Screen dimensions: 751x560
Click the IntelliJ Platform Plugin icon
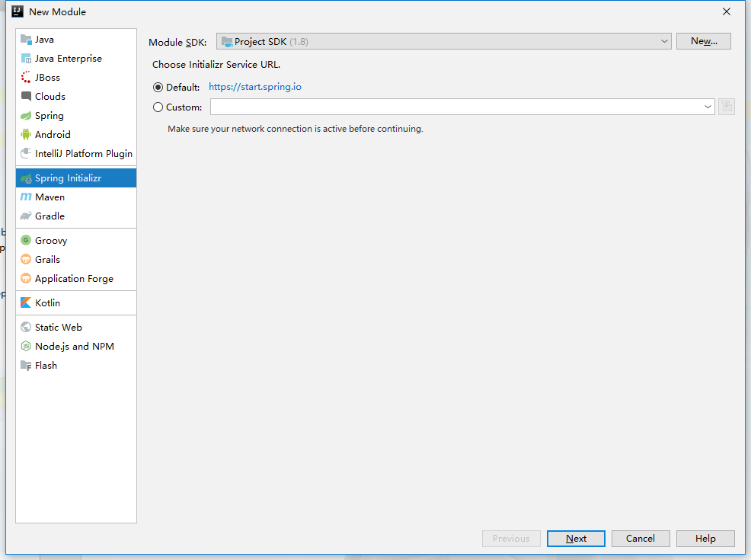click(26, 153)
